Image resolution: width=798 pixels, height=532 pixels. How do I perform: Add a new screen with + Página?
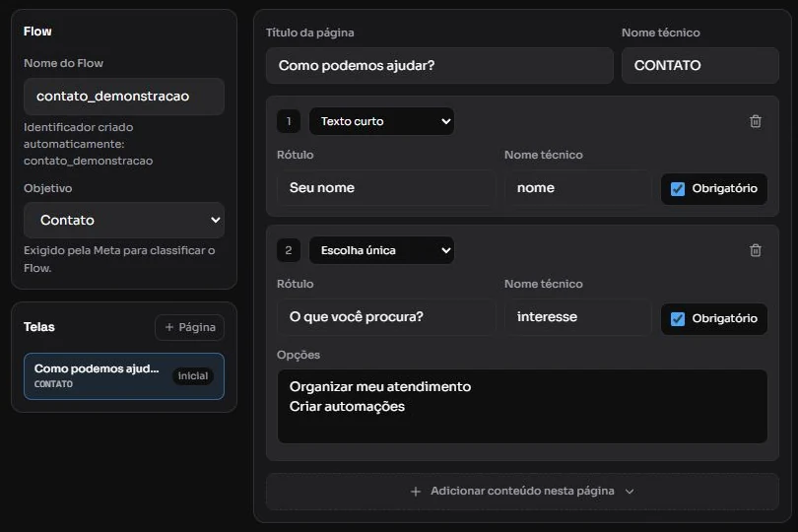click(x=189, y=327)
